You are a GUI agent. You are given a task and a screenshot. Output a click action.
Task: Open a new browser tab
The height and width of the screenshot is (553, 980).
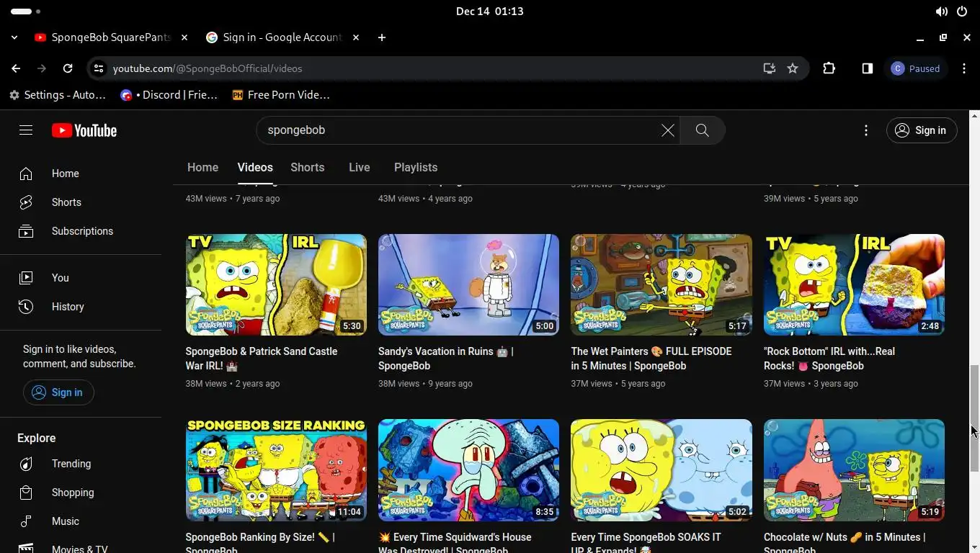[382, 37]
